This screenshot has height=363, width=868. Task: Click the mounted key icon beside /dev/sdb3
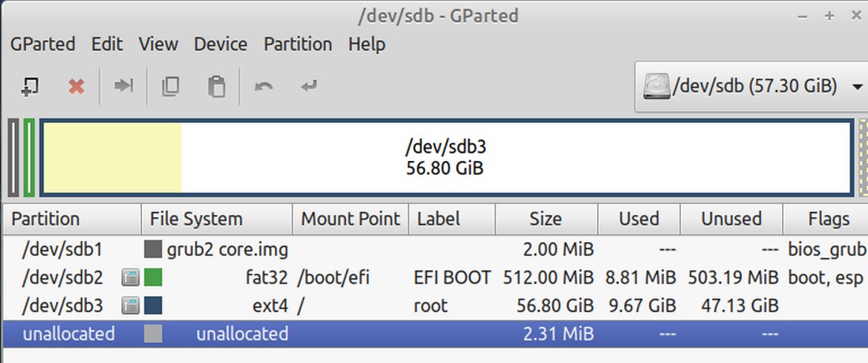click(130, 305)
